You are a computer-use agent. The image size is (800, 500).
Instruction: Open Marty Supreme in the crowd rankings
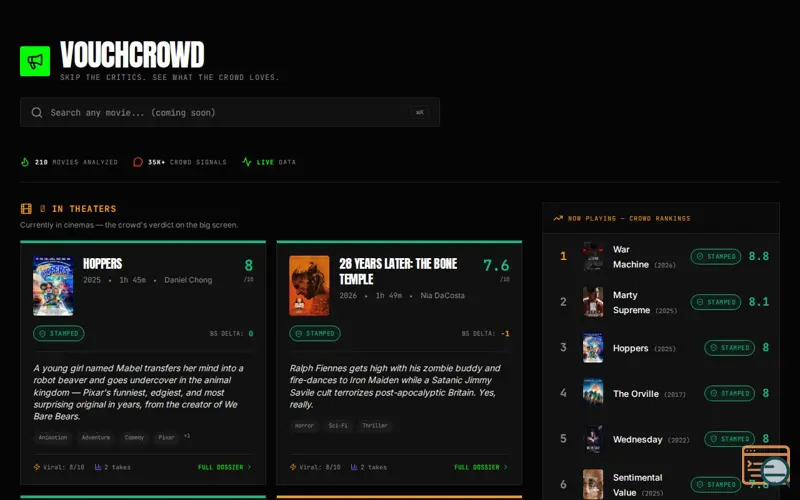pyautogui.click(x=661, y=302)
